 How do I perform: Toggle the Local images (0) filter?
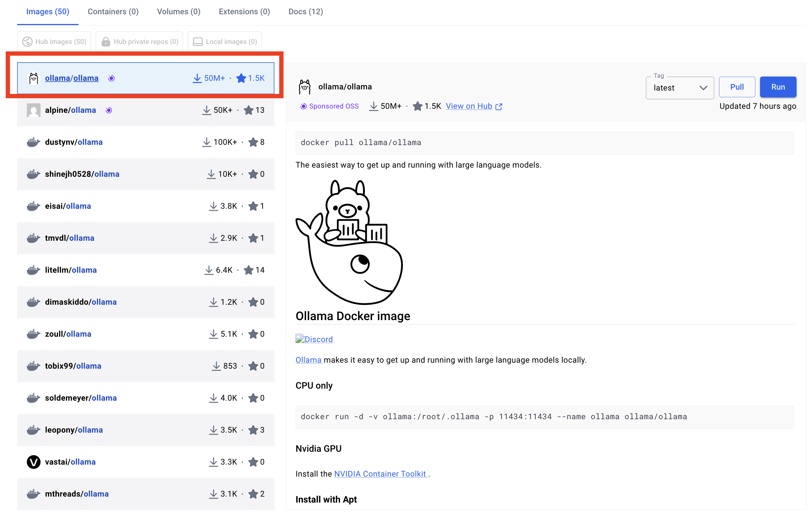225,41
